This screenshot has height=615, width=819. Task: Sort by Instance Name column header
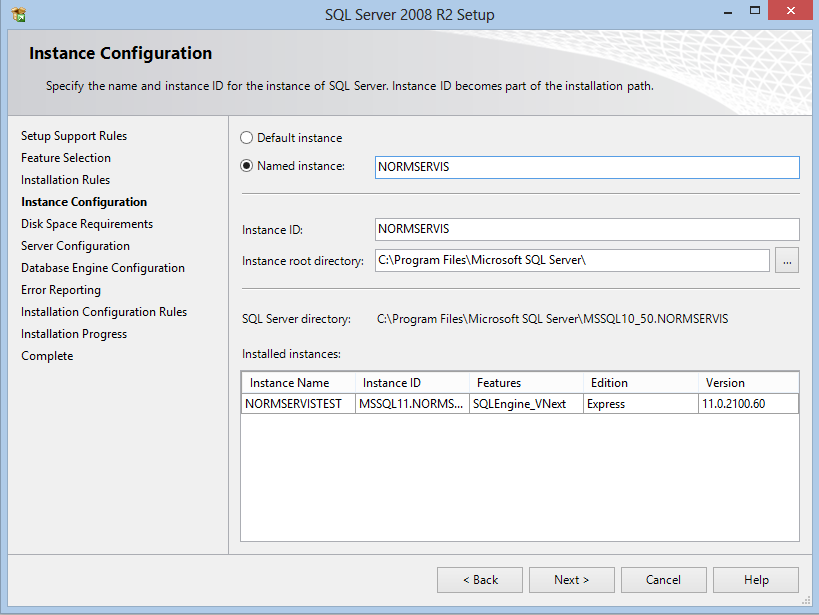(x=298, y=383)
